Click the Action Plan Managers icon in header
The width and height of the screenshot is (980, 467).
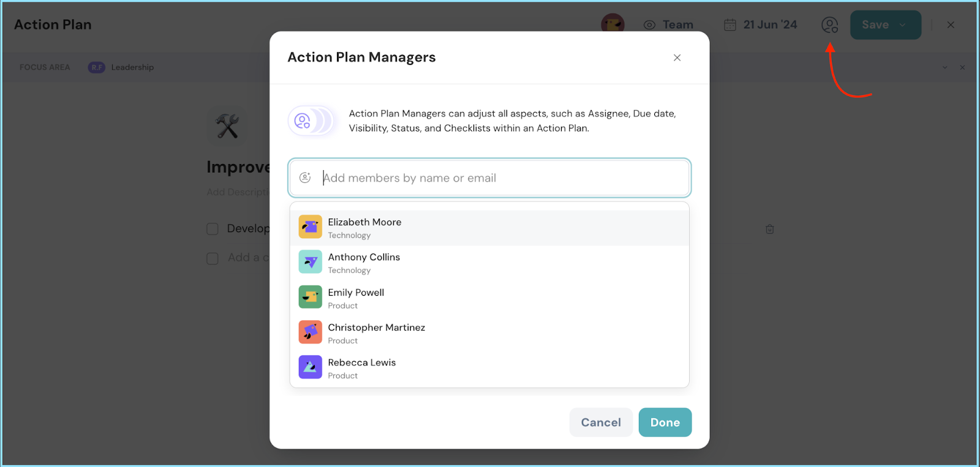pos(829,25)
